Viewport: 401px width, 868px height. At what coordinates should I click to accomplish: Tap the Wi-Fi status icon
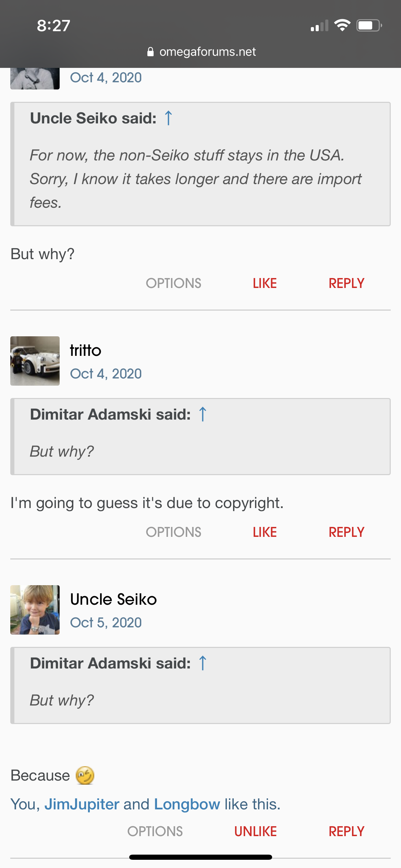342,25
